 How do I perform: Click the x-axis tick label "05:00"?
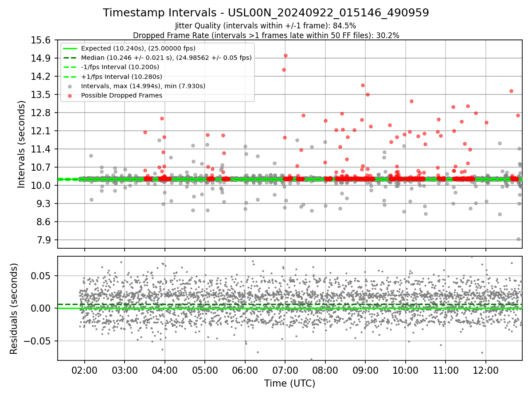point(205,370)
